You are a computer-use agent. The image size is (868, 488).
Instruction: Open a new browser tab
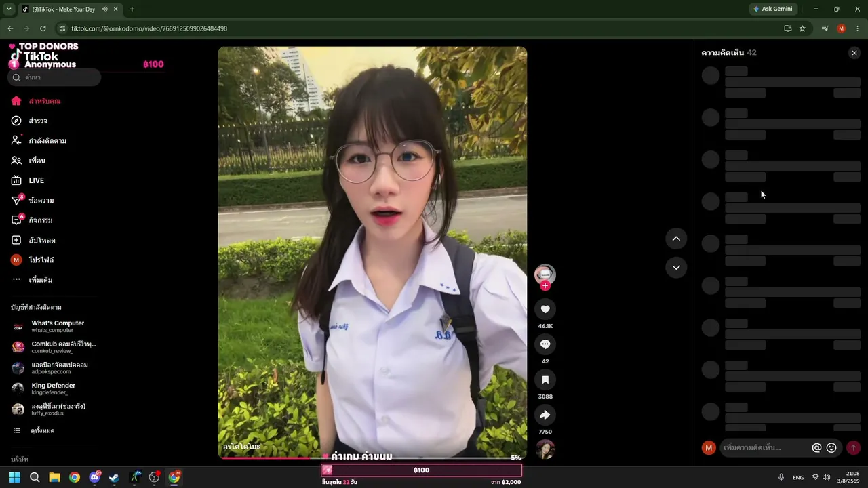click(132, 9)
